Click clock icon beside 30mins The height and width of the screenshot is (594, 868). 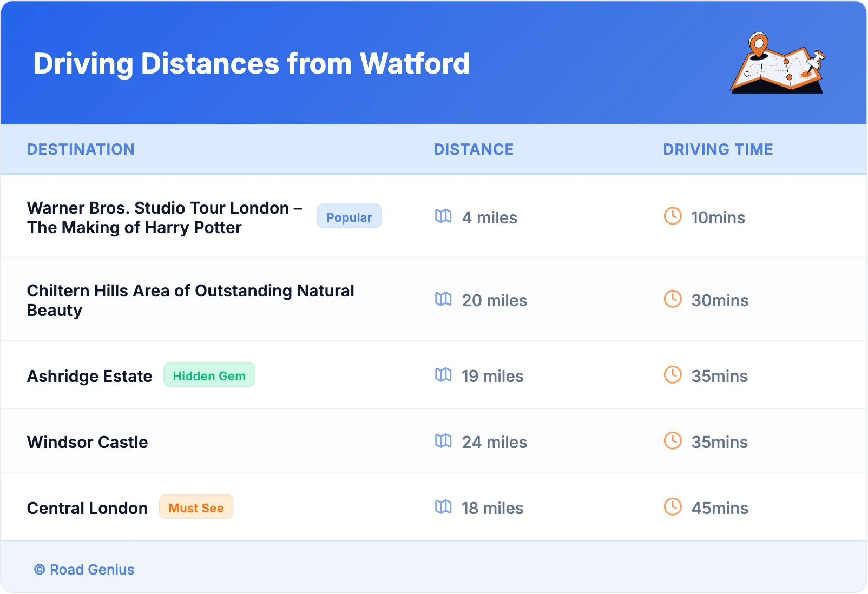tap(673, 299)
